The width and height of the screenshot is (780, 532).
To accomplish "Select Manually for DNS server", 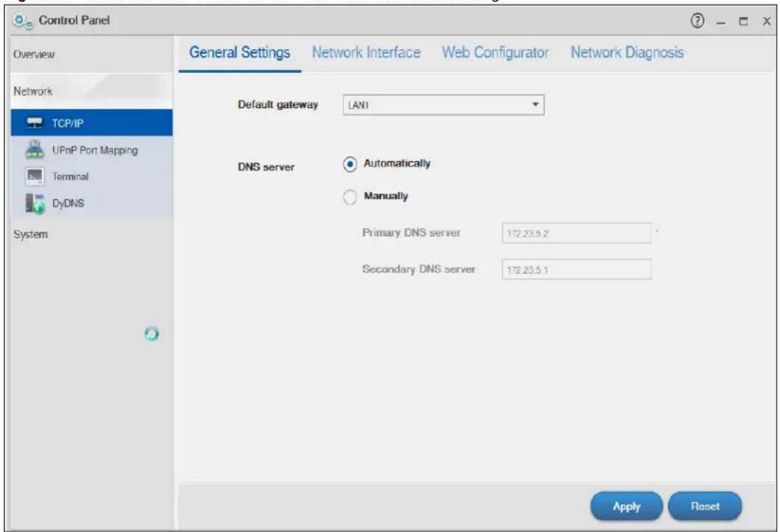I will [349, 197].
